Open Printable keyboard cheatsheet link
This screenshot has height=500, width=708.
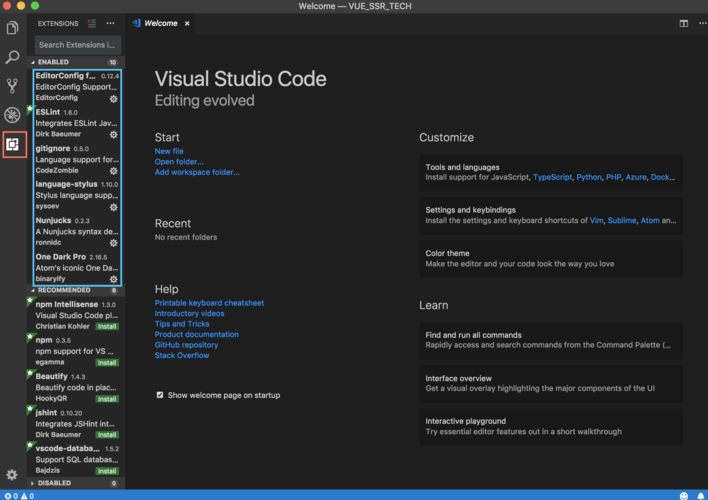pyautogui.click(x=209, y=303)
